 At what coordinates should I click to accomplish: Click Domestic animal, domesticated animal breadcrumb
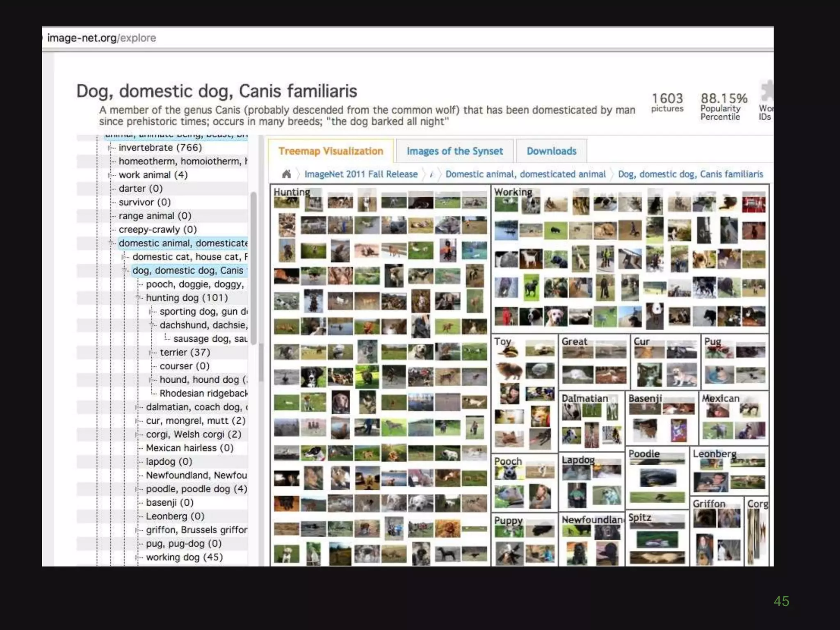(x=525, y=174)
